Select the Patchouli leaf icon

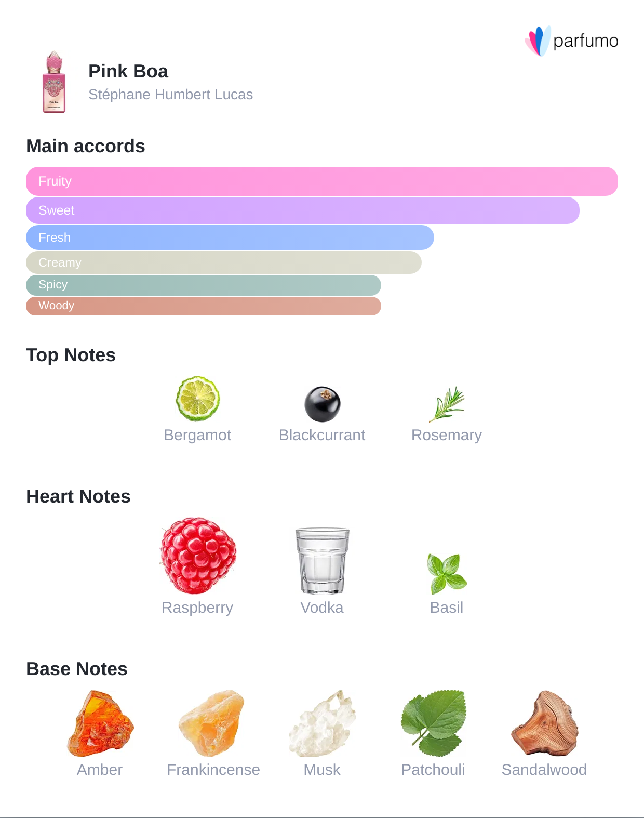[x=434, y=723]
